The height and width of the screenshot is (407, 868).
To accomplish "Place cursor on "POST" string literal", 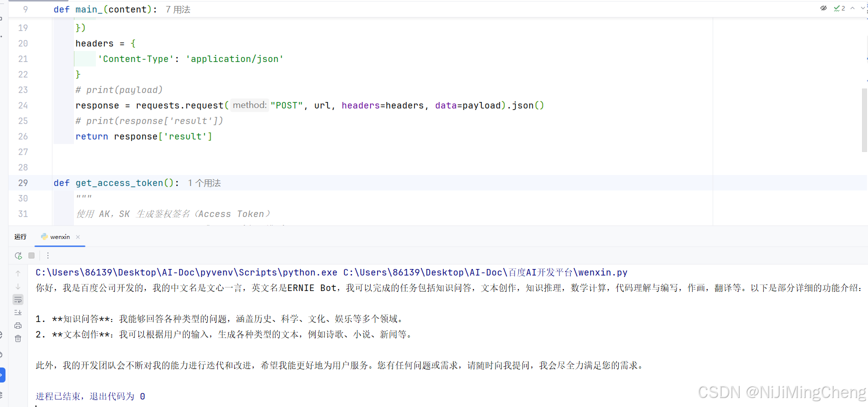I will click(287, 105).
